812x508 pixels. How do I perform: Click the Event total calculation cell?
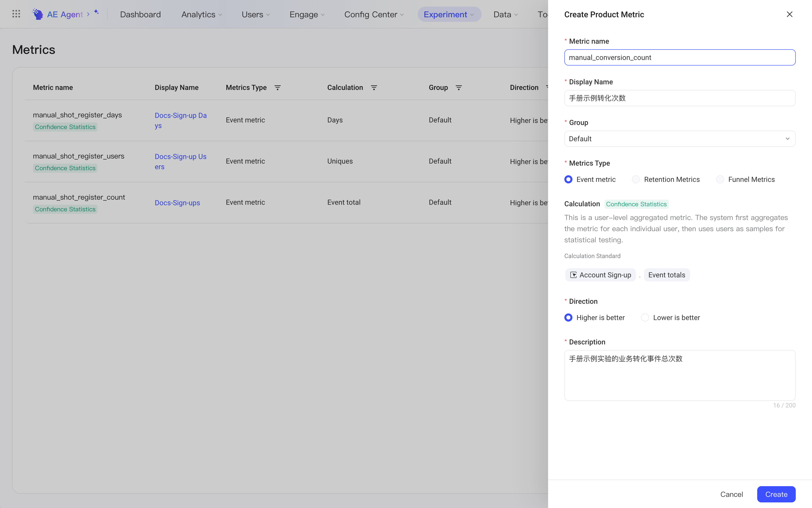pos(344,202)
